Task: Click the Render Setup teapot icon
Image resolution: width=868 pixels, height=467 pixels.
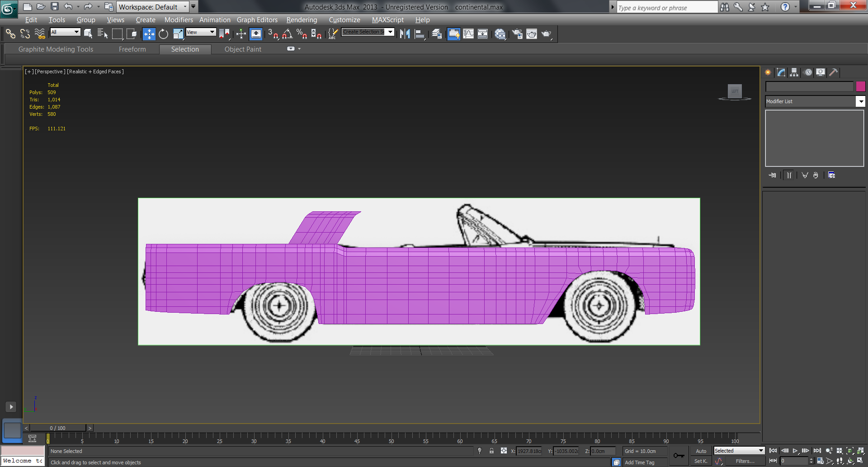Action: (x=517, y=34)
